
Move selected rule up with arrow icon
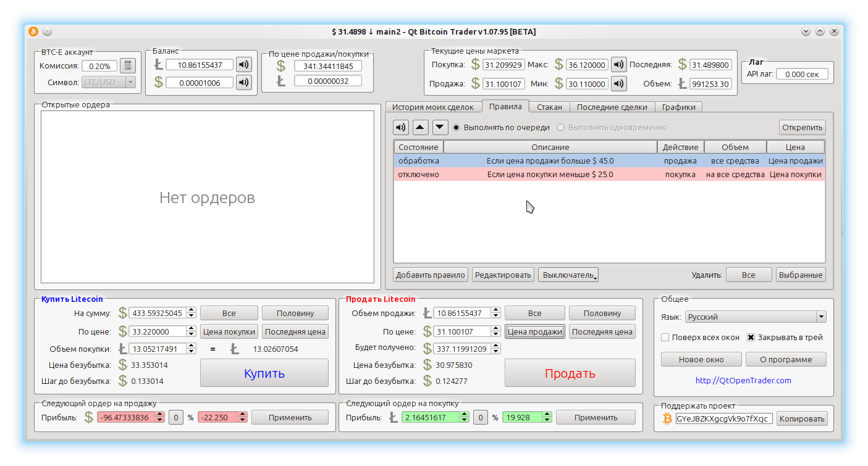coord(420,128)
